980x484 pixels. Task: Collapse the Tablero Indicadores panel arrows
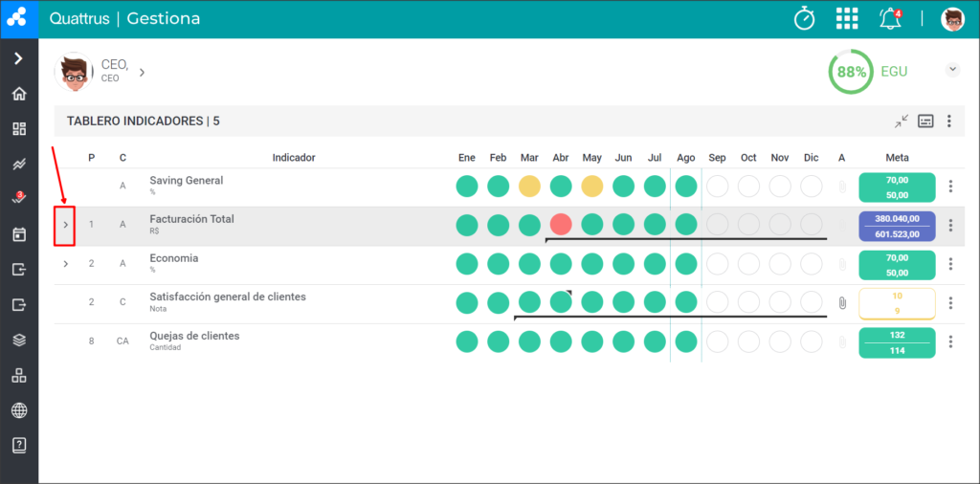[x=901, y=121]
